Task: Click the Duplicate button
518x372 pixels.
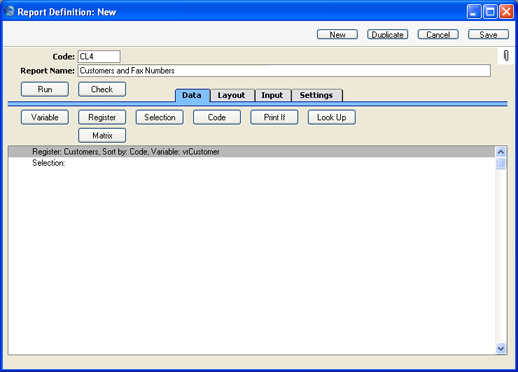Action: [387, 35]
